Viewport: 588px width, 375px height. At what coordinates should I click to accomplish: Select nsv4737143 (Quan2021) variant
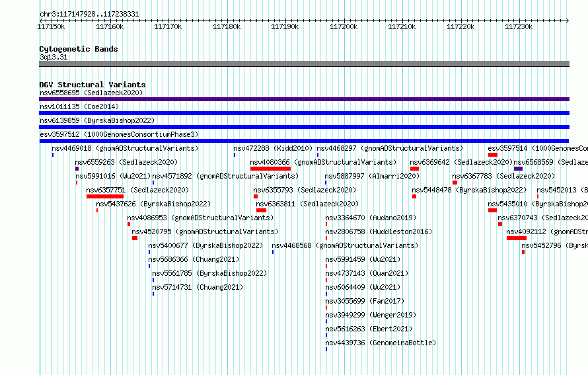[367, 273]
